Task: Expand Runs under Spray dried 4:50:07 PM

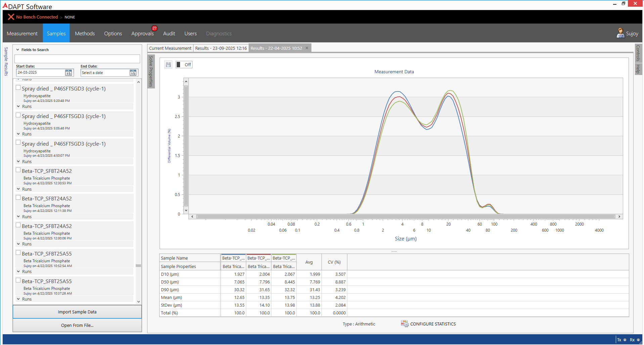Action: click(18, 161)
